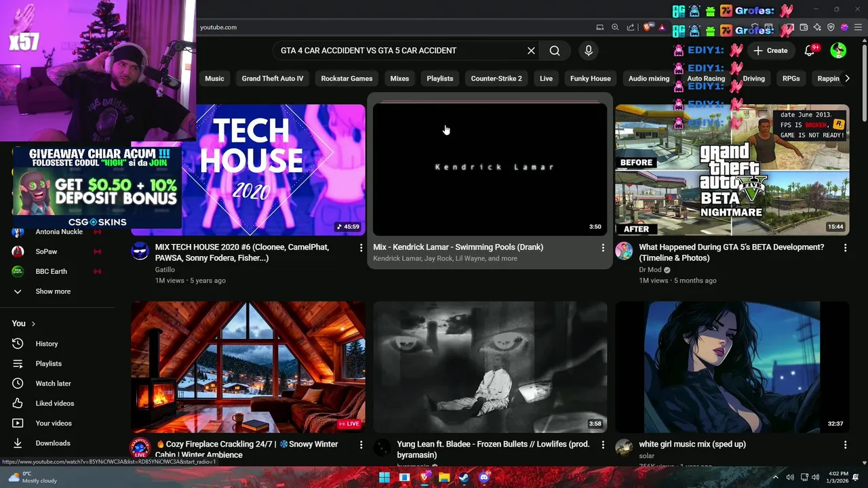Select the Grand Theft Auto IV chip
This screenshot has width=868, height=488.
point(273,79)
